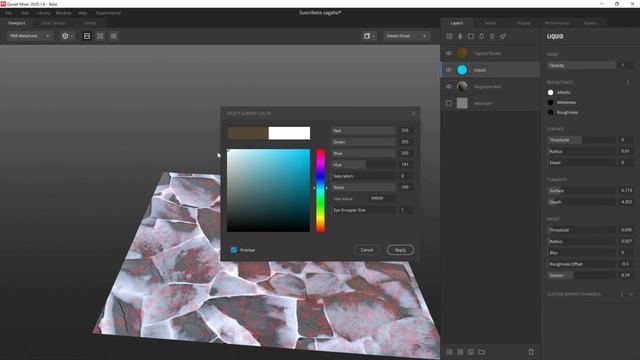Screen dimensions: 640x360
Task: Add a solid layer icon
Action: pyautogui.click(x=471, y=36)
